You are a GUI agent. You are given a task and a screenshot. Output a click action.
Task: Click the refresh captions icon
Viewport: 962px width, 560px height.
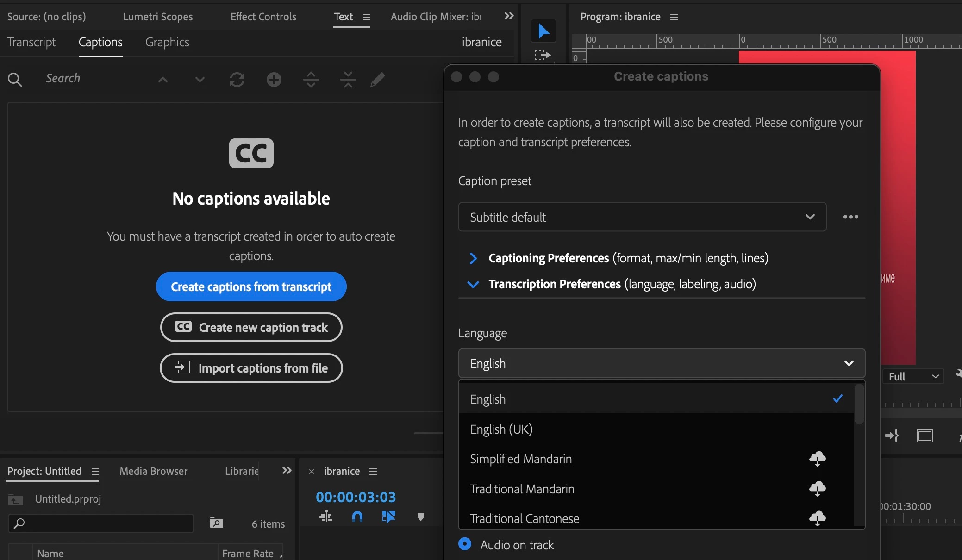[x=237, y=80]
